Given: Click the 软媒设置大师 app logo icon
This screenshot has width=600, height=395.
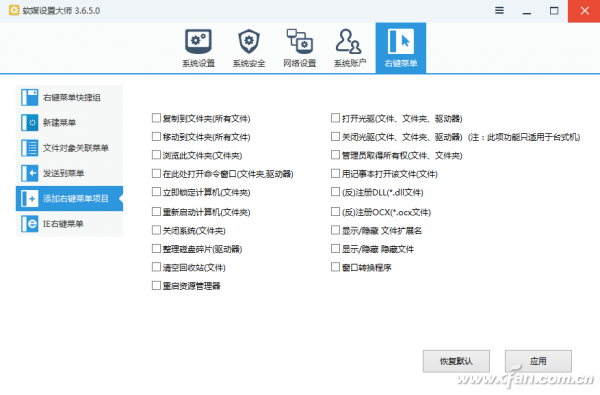Looking at the screenshot, I should (x=14, y=10).
